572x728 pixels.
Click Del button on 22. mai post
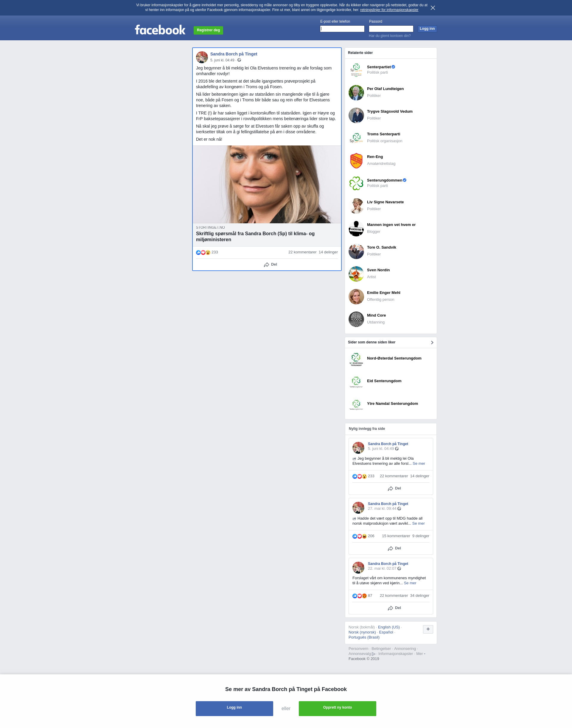394,608
